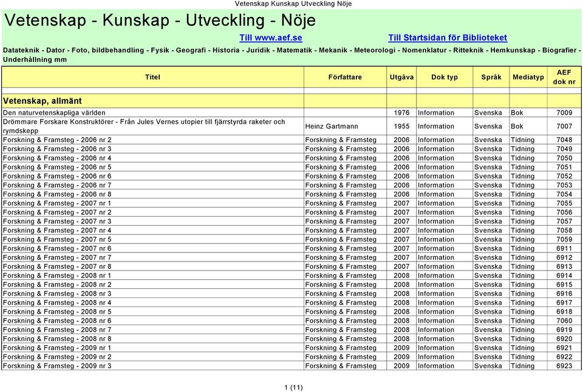Select dok nr 6920
The width and height of the screenshot is (583, 392).
click(x=564, y=339)
